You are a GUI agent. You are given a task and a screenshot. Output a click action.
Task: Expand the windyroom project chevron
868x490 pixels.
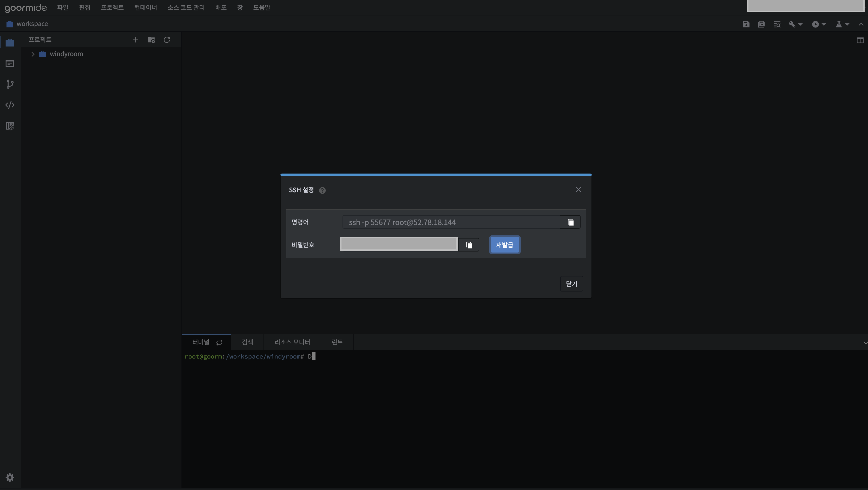33,54
